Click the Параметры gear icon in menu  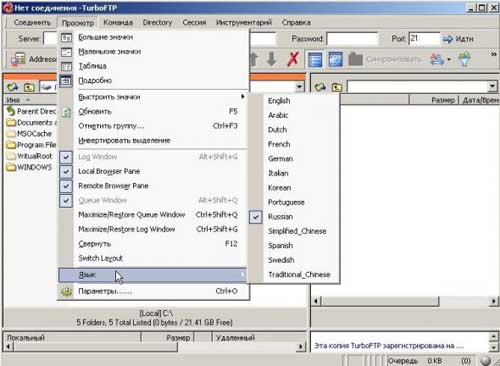pyautogui.click(x=67, y=292)
